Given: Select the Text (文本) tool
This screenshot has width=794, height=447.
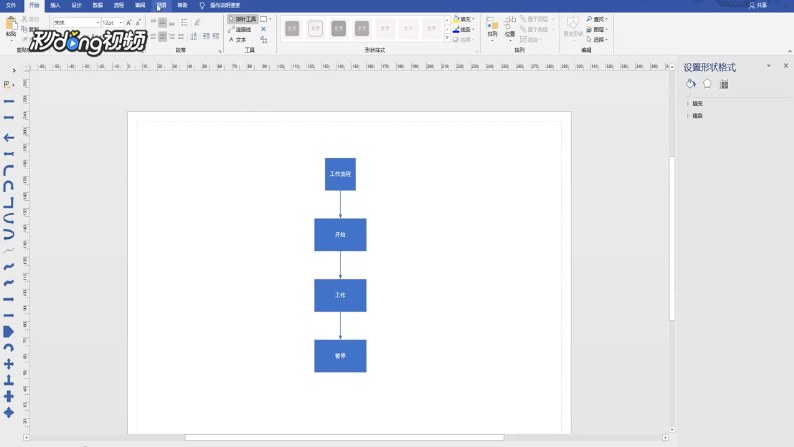Looking at the screenshot, I should click(x=238, y=39).
